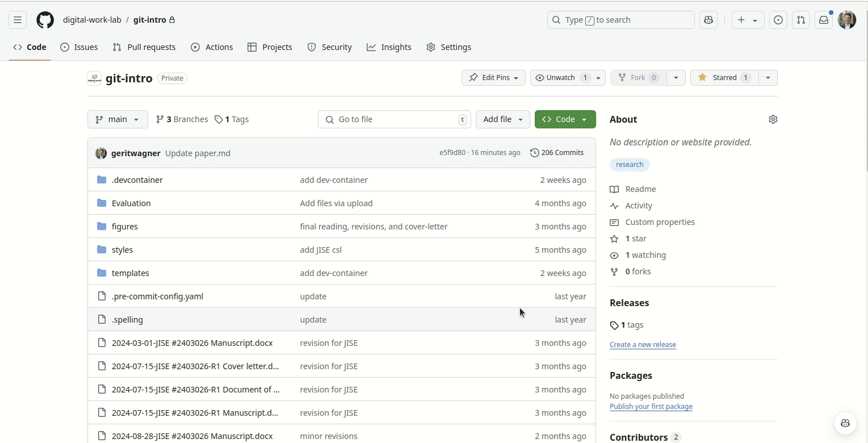Open the digital-work-lab organization link
Image resolution: width=868 pixels, height=443 pixels.
tap(92, 20)
